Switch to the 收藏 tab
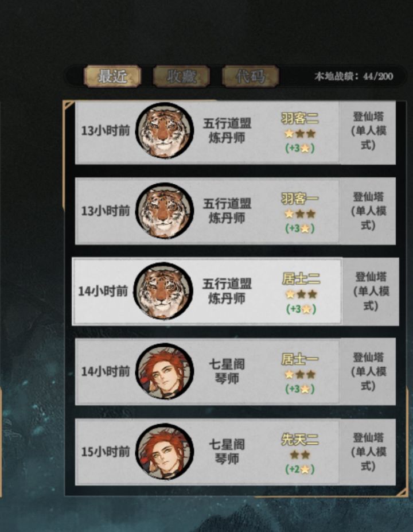This screenshot has width=413, height=532. click(181, 76)
